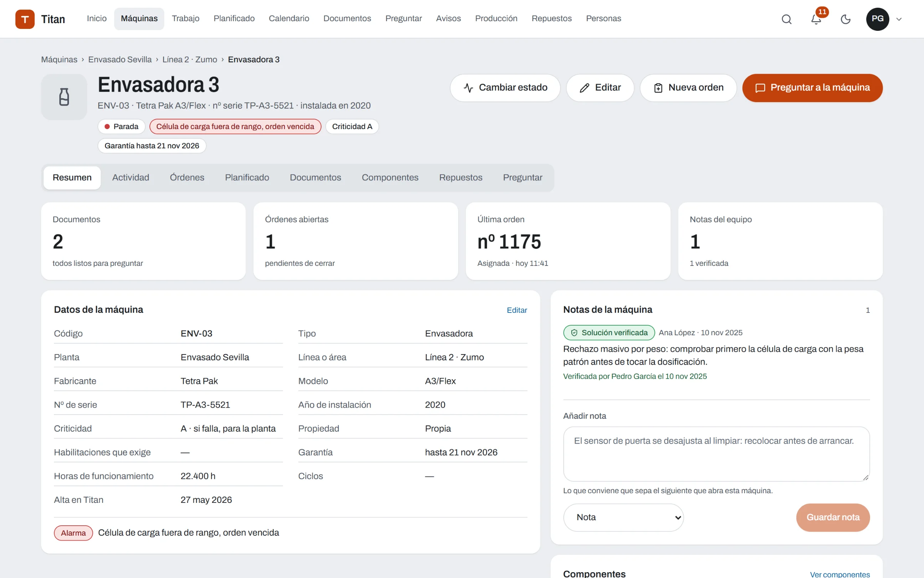
Task: Select the Resumen tab
Action: point(72,178)
